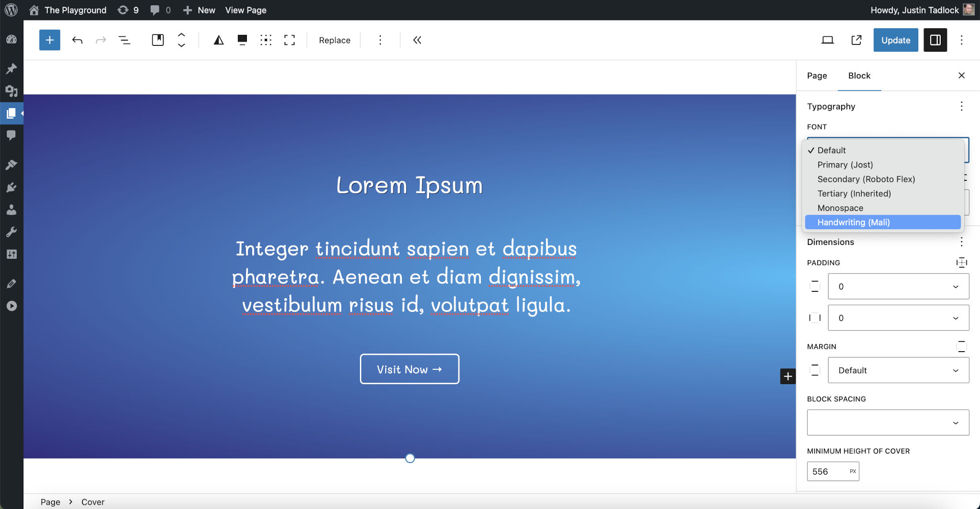Open the bottom padding unit dropdown
Image resolution: width=980 pixels, height=509 pixels.
[x=955, y=318]
